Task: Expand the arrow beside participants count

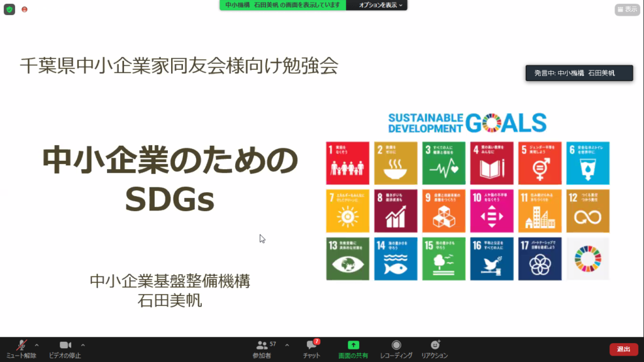Action: (x=287, y=345)
